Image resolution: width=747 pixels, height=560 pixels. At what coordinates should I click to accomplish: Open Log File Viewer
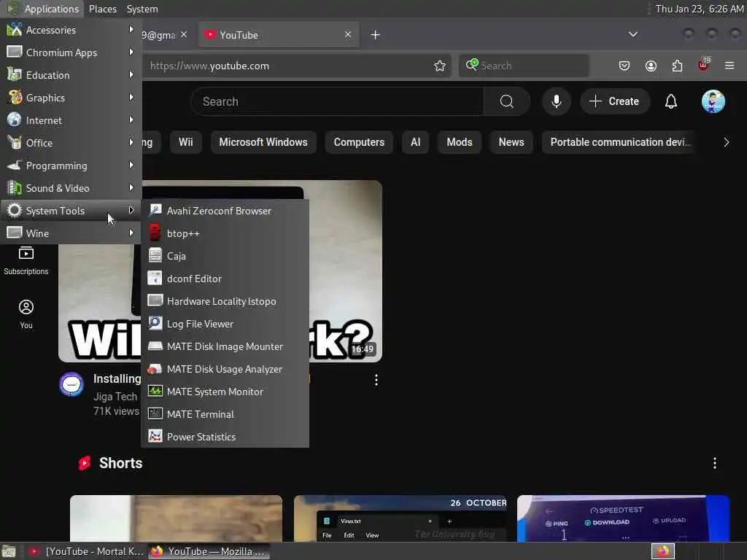(x=225, y=324)
